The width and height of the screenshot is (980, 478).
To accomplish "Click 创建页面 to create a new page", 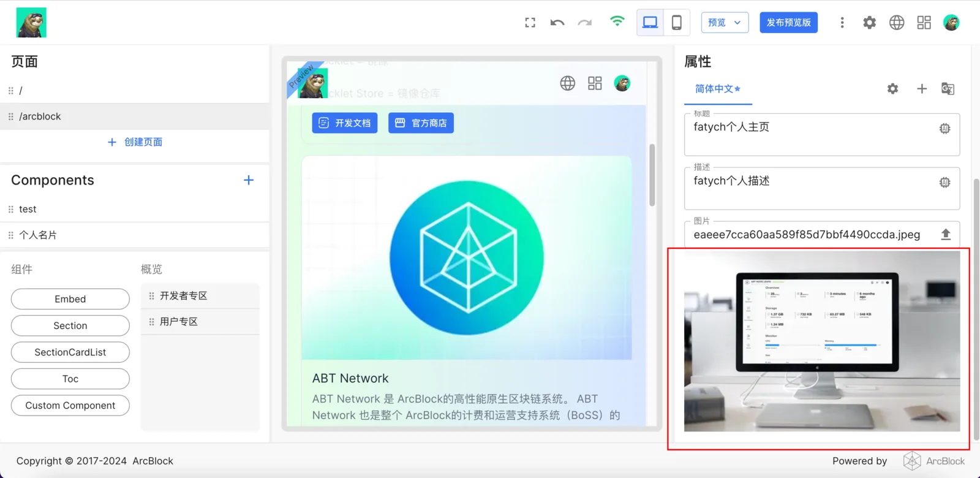I will [135, 142].
